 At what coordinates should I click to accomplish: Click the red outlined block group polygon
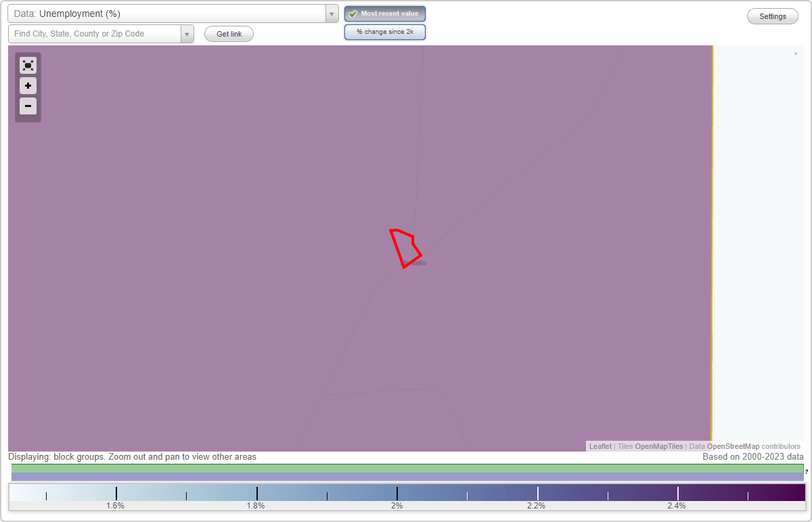(x=406, y=248)
